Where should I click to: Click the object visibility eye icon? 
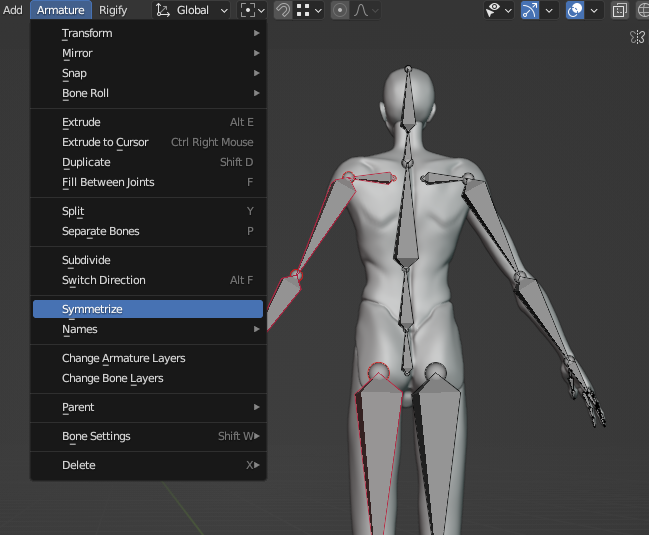point(493,10)
